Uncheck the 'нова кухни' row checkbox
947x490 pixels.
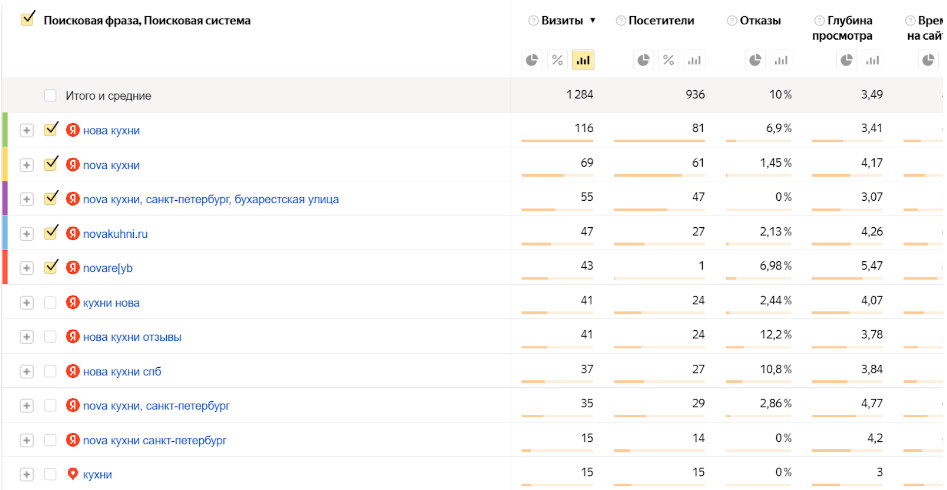click(51, 129)
